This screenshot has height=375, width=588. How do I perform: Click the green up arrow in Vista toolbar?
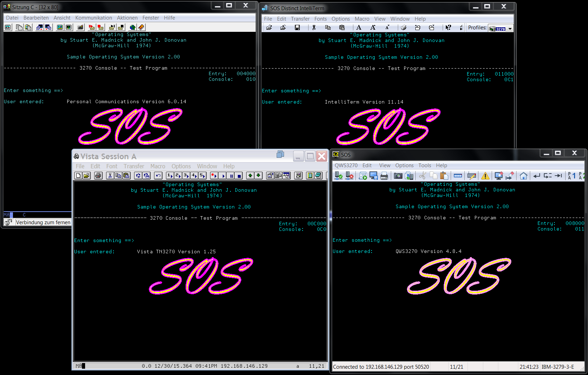point(250,176)
